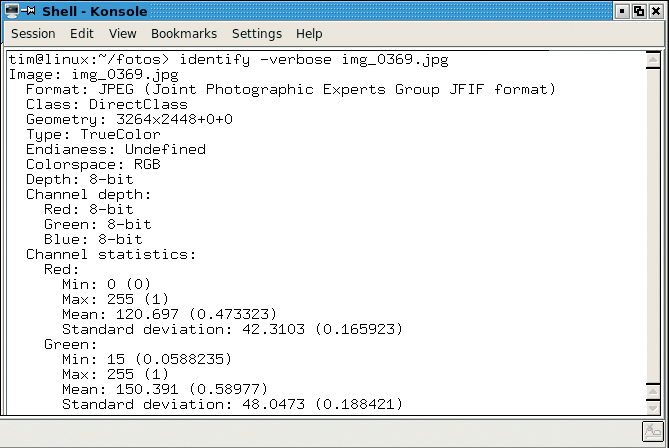
Task: Click the Geometry 3264x2448 output line
Action: (129, 119)
